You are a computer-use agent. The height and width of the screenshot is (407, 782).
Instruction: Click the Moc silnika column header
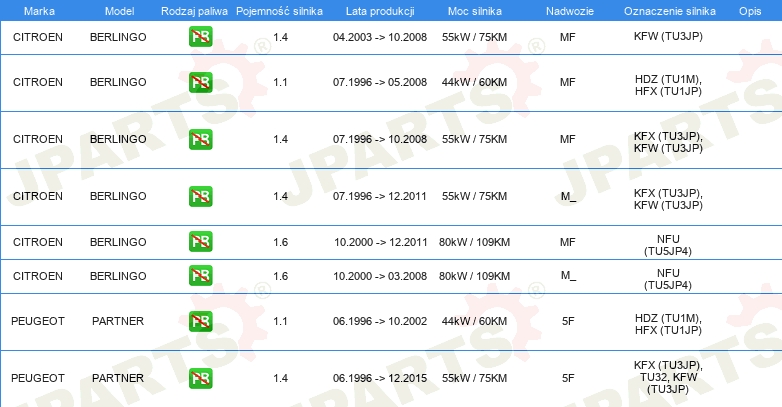coord(474,11)
